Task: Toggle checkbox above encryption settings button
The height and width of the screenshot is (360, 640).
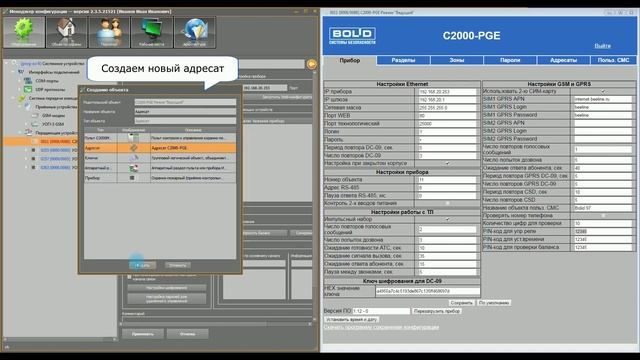Action: [x=129, y=277]
